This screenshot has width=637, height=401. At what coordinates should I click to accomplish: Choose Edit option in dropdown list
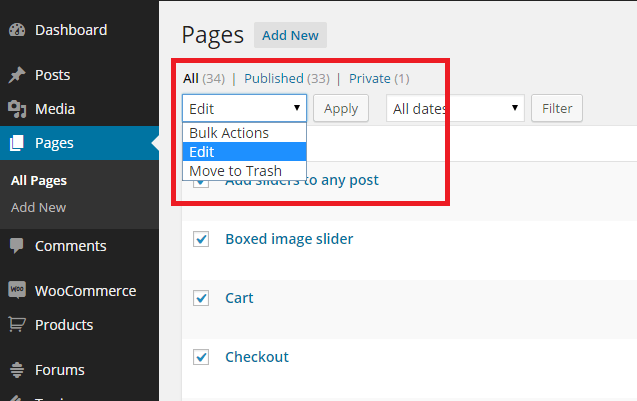pyautogui.click(x=245, y=152)
